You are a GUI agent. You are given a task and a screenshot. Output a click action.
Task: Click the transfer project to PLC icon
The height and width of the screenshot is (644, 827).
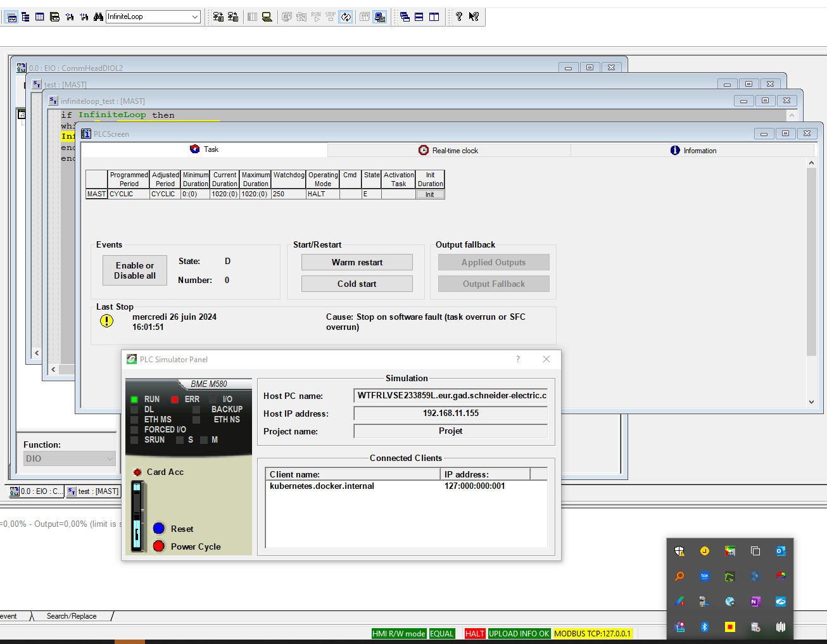point(218,17)
